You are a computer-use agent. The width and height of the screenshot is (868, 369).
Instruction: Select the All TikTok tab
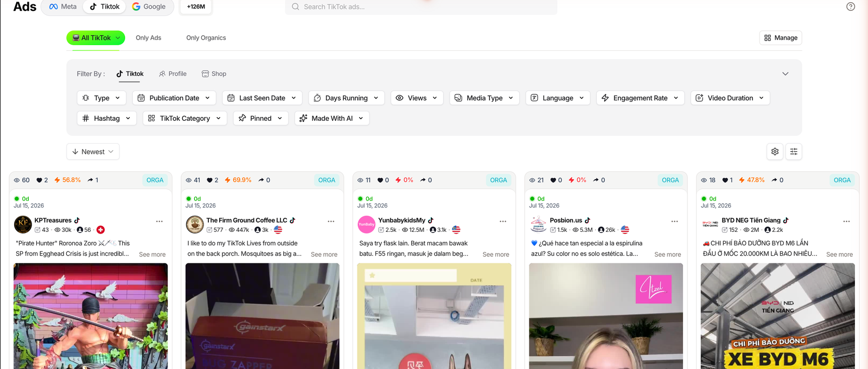95,38
